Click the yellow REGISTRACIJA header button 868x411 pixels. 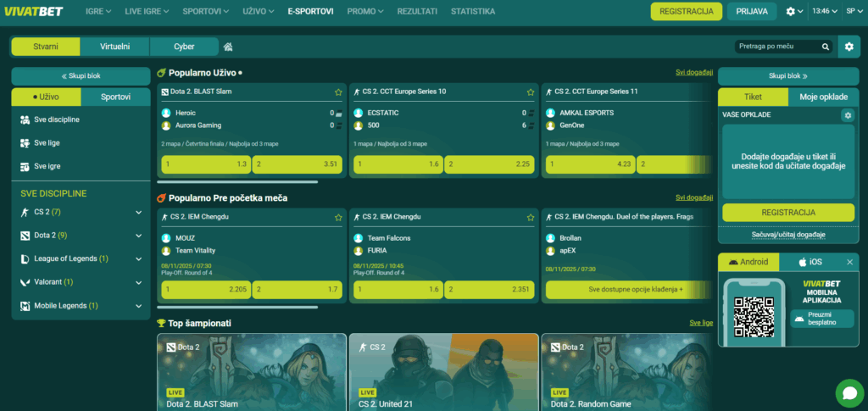coord(686,12)
